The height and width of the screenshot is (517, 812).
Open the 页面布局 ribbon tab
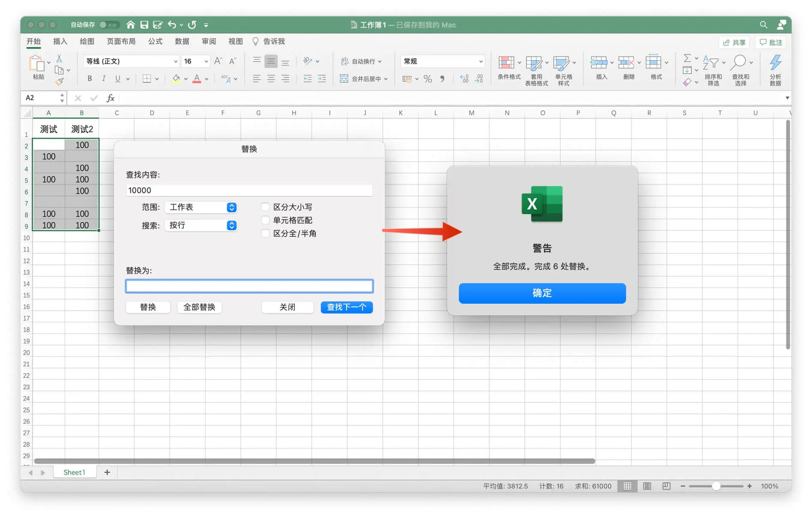pos(121,42)
